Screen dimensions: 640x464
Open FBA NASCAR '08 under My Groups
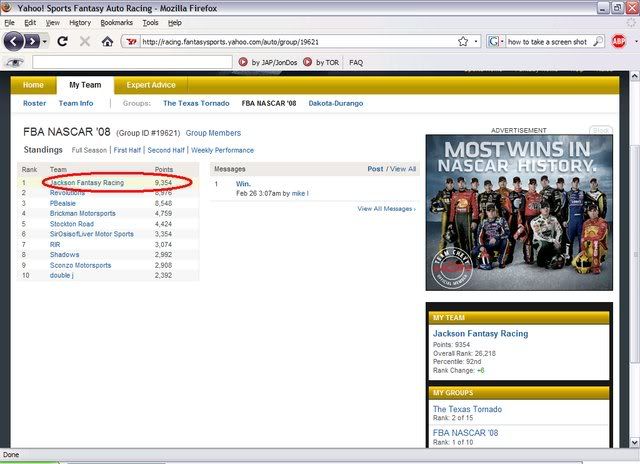tap(465, 433)
